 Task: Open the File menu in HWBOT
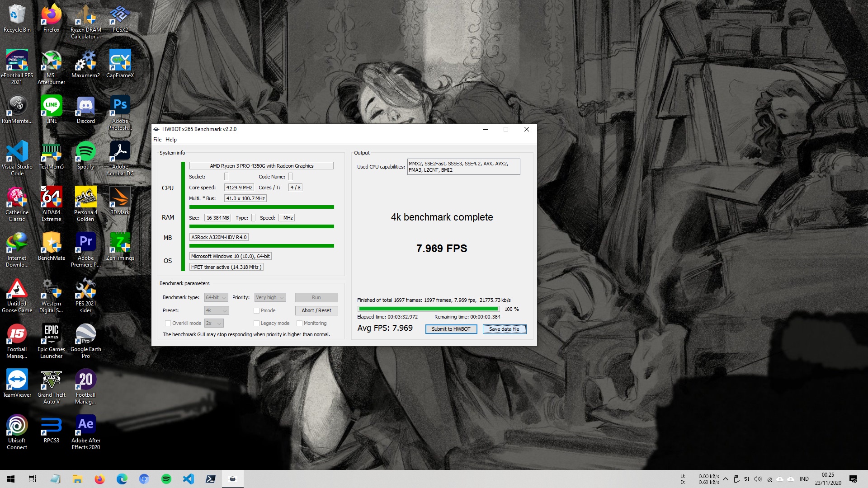pos(157,140)
